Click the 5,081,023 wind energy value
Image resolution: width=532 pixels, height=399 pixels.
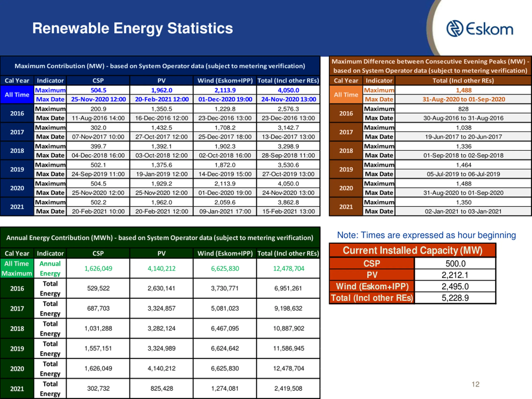point(225,308)
